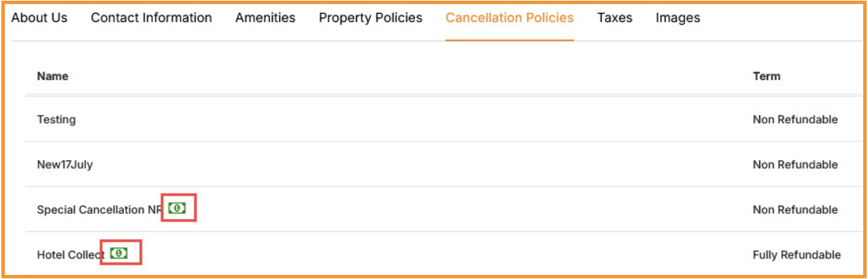The height and width of the screenshot is (279, 868).
Task: Select the Special Cancellation NR policy name
Action: (x=99, y=210)
